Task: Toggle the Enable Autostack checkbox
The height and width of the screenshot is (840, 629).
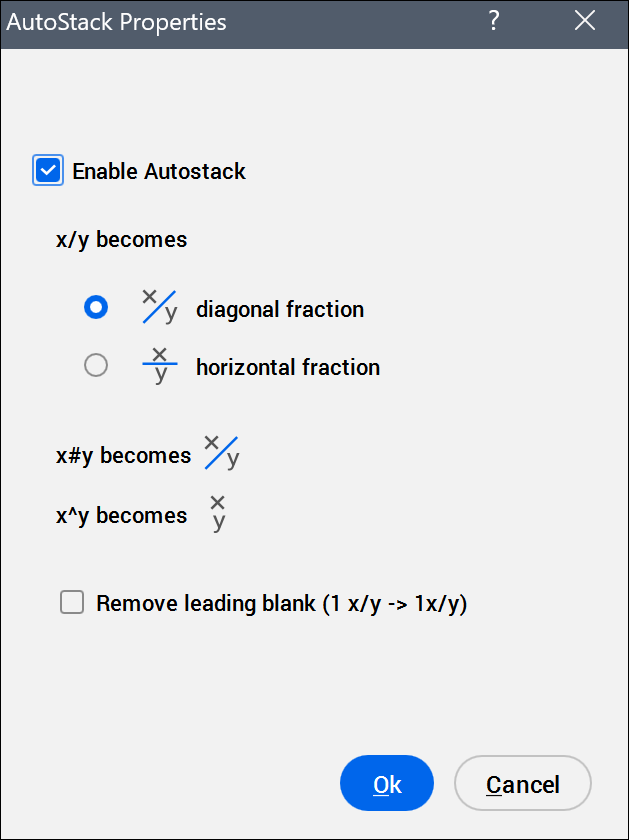Action: 48,171
